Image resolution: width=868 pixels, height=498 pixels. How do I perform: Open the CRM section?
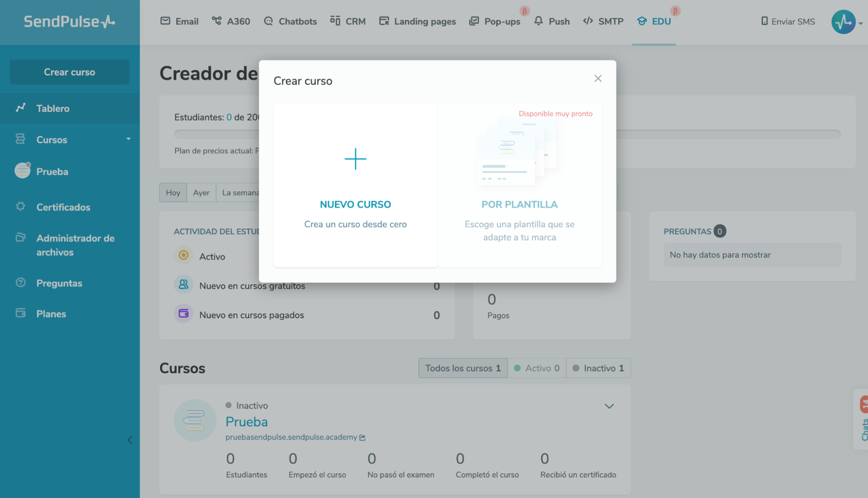348,21
